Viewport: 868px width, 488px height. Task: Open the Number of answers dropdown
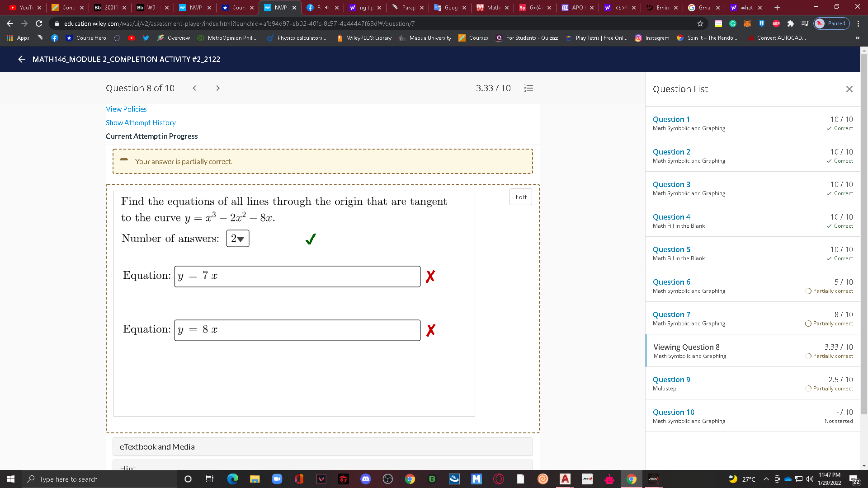click(x=237, y=239)
